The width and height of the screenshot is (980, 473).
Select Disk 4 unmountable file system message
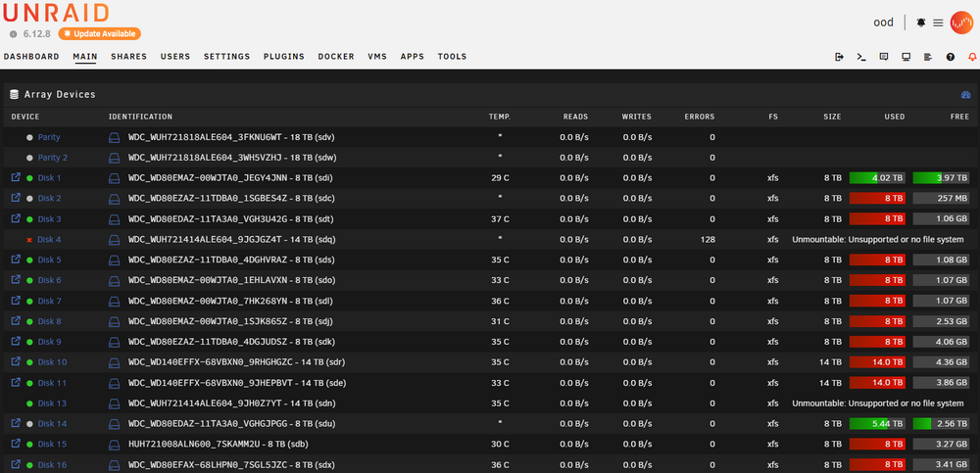click(x=877, y=239)
